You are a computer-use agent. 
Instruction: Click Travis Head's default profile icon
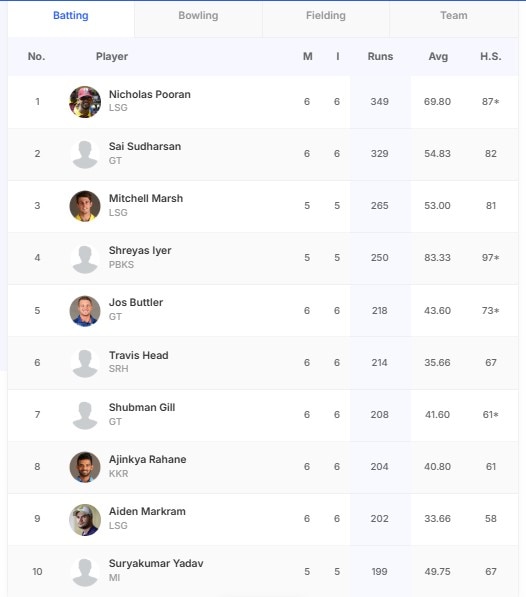pyautogui.click(x=85, y=363)
